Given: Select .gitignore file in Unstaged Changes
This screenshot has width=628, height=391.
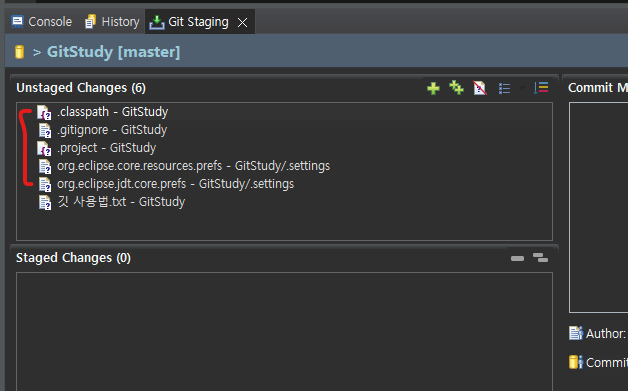Looking at the screenshot, I should click(x=284, y=130).
